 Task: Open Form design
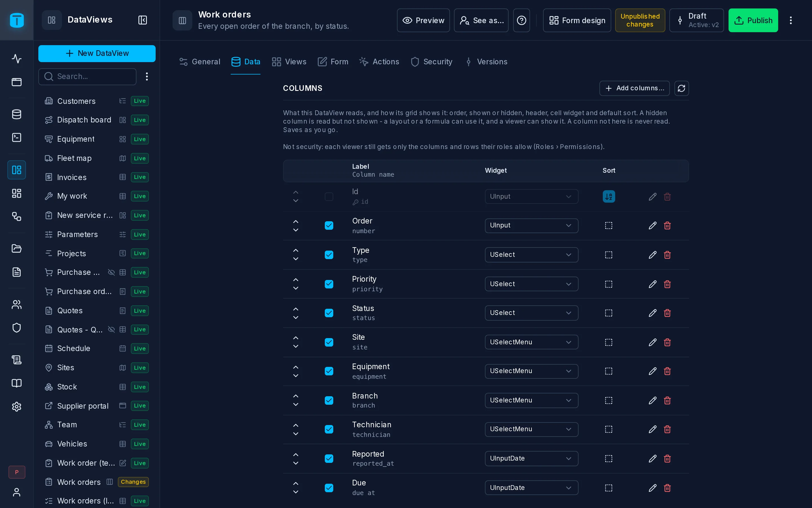577,21
